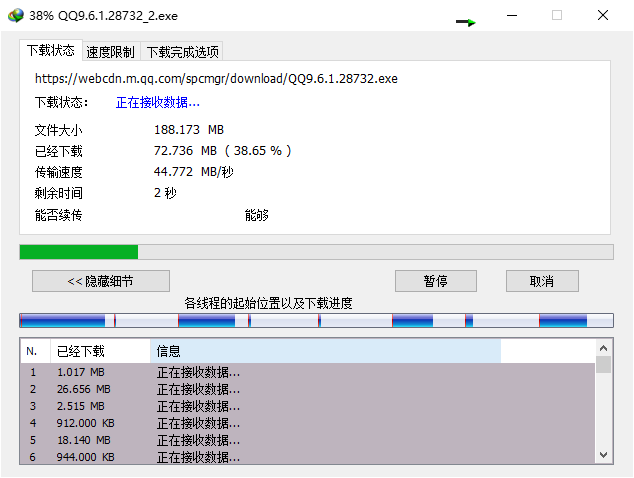This screenshot has height=478, width=634.
Task: Click thread 1 info 正在接收数据...
Action: [199, 372]
